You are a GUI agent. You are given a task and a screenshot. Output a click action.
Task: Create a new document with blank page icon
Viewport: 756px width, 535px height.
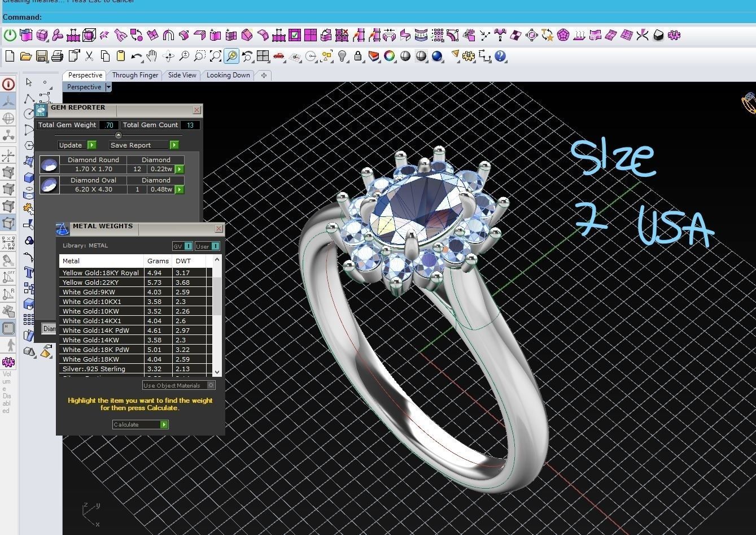tap(10, 56)
